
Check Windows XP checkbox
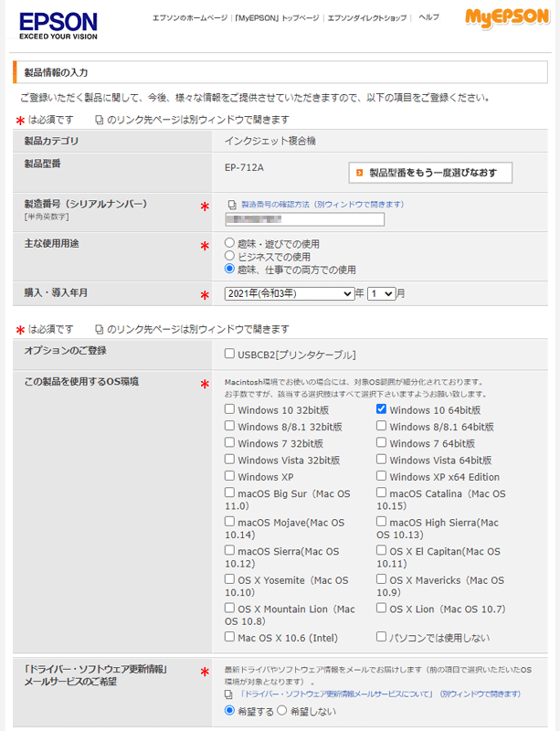point(229,476)
